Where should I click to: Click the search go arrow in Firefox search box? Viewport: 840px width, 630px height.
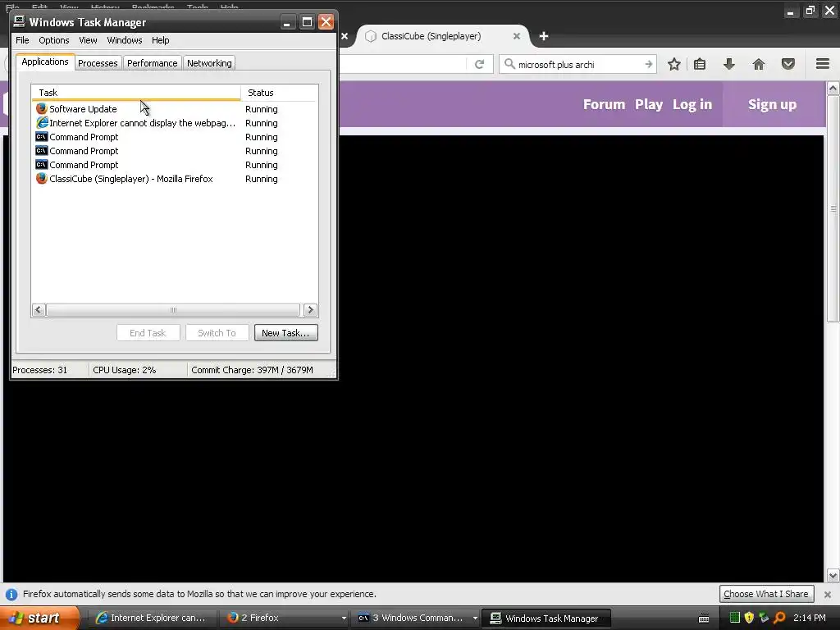(x=648, y=64)
